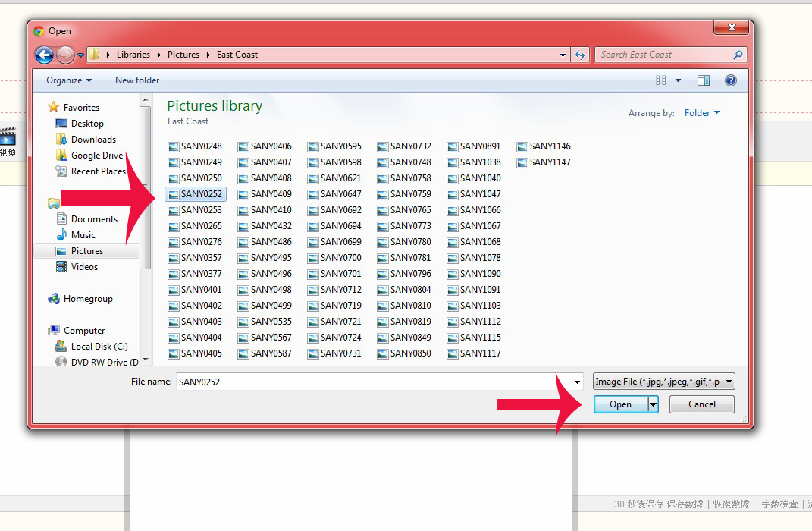The image size is (812, 531).
Task: Select Google Drive in the sidebar
Action: click(96, 156)
